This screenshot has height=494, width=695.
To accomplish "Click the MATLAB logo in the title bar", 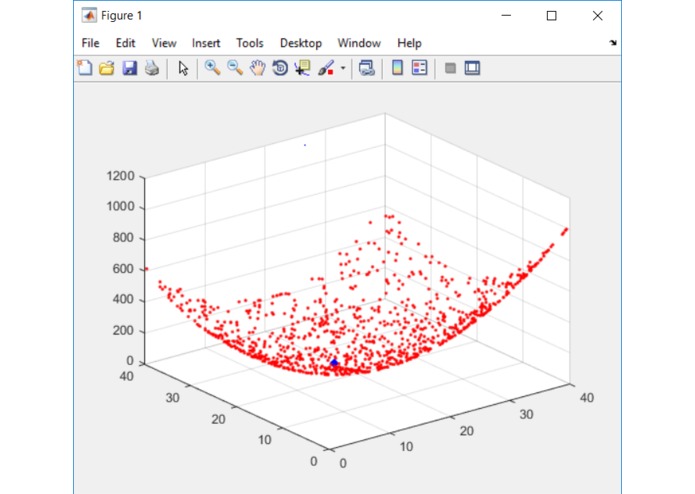I will tap(89, 16).
